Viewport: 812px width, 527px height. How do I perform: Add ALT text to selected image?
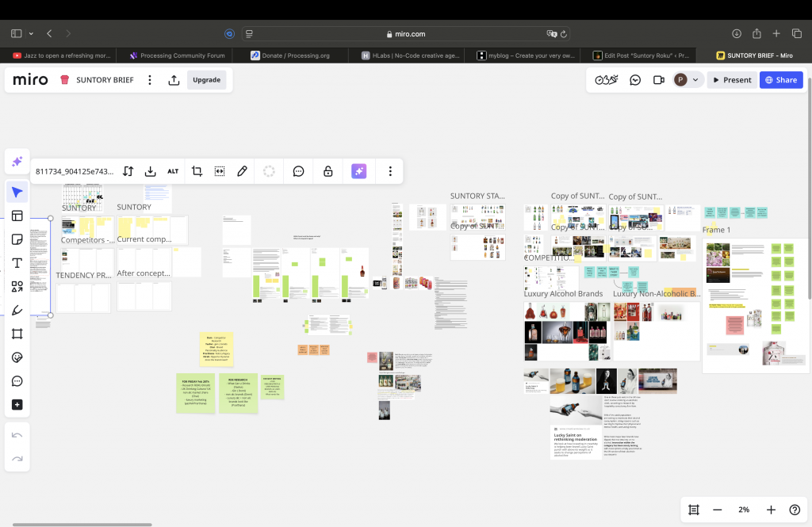[173, 171]
